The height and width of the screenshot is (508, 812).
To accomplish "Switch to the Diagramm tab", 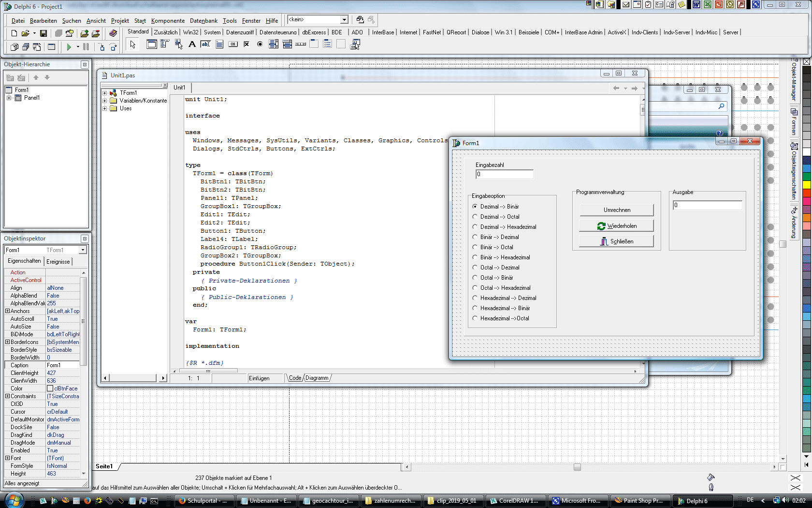I will 317,378.
